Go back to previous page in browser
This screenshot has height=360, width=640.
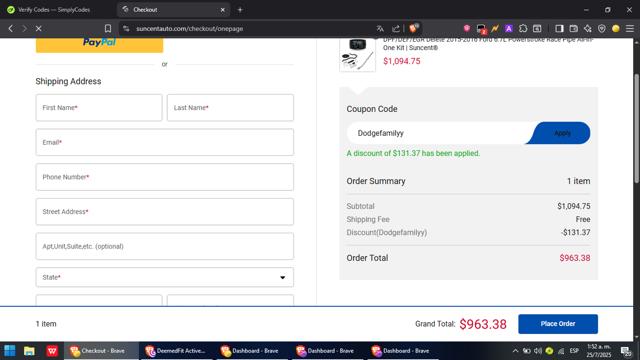11,29
